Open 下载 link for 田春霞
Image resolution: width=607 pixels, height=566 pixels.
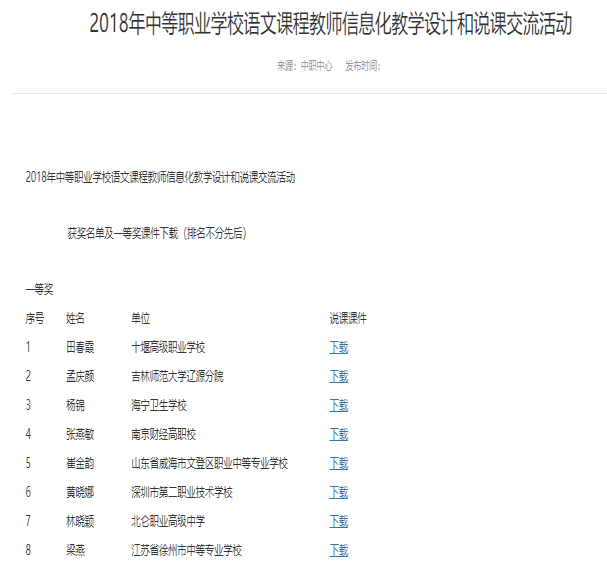[x=339, y=347]
